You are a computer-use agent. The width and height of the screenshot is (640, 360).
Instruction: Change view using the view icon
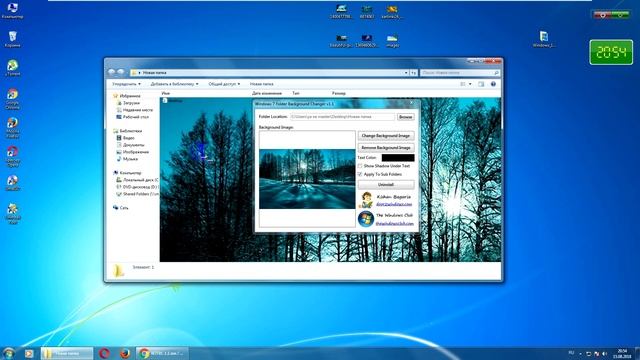click(x=463, y=84)
